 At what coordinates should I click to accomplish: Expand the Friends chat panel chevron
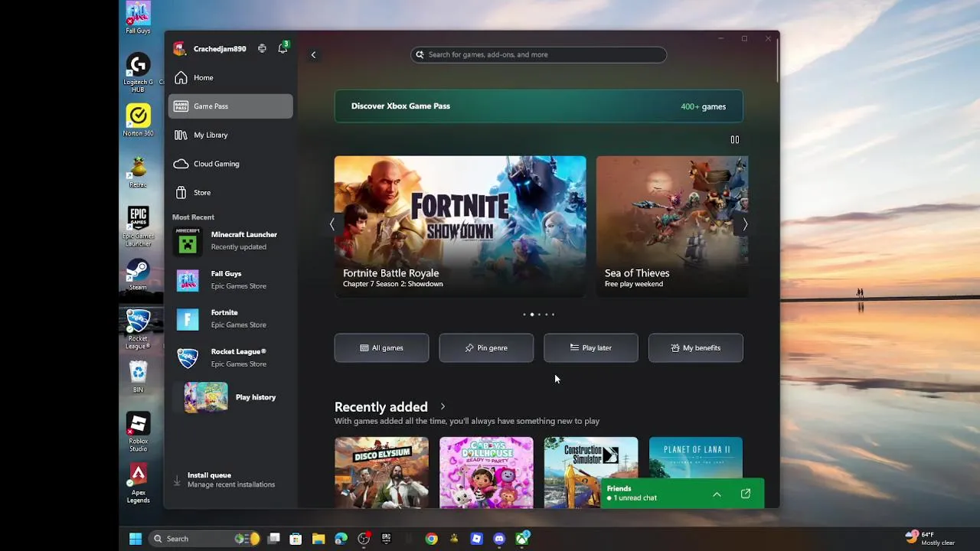(717, 494)
